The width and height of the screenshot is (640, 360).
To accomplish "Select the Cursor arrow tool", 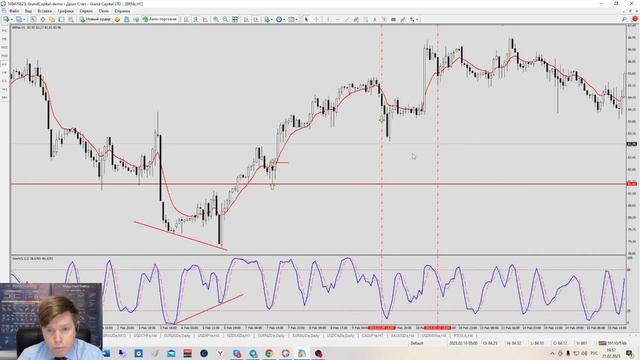I will (x=306, y=19).
